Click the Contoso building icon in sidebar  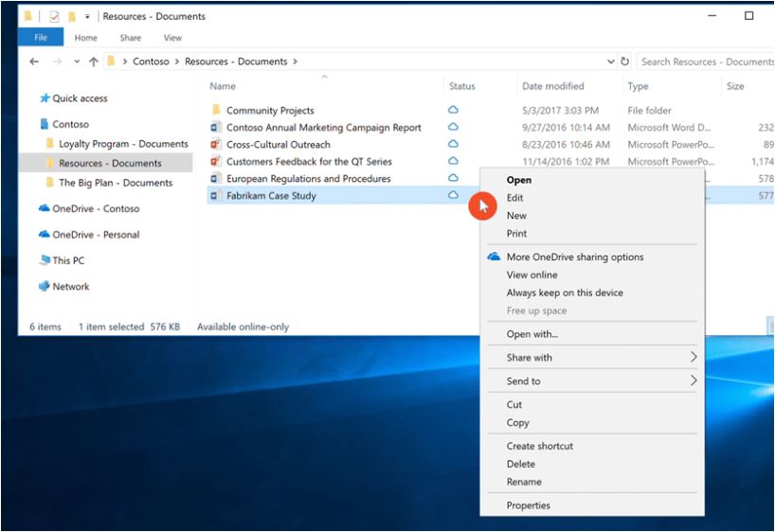(x=45, y=123)
